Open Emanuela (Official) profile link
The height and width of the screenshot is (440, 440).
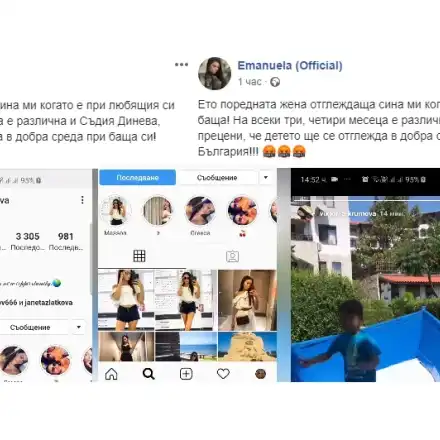pos(290,66)
